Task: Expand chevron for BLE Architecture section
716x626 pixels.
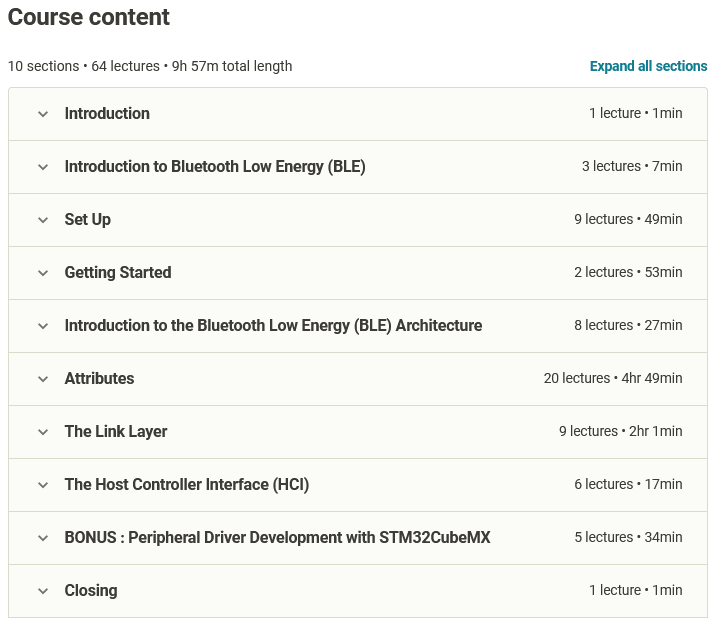Action: [43, 326]
